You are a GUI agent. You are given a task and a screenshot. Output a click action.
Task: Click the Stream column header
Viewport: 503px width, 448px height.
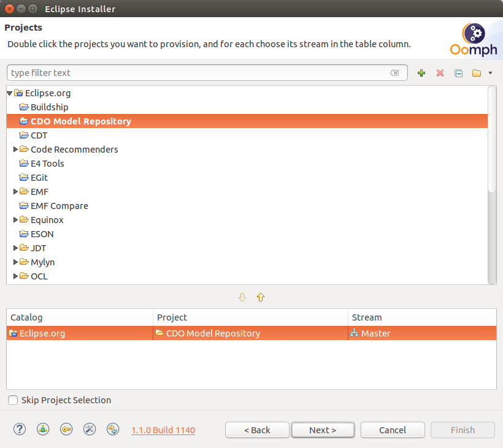point(422,317)
